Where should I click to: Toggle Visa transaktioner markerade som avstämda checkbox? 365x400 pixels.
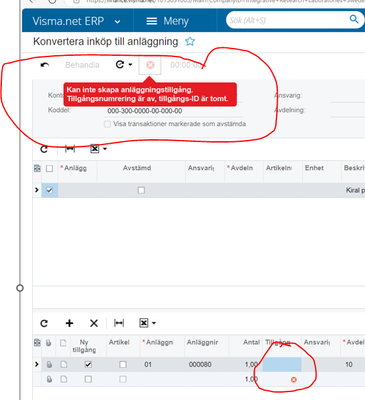[107, 124]
